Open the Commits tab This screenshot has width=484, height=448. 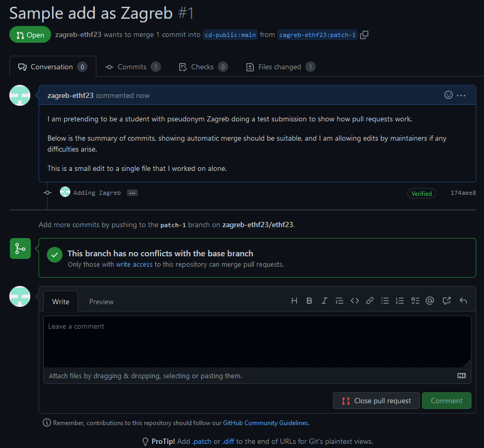tap(132, 67)
